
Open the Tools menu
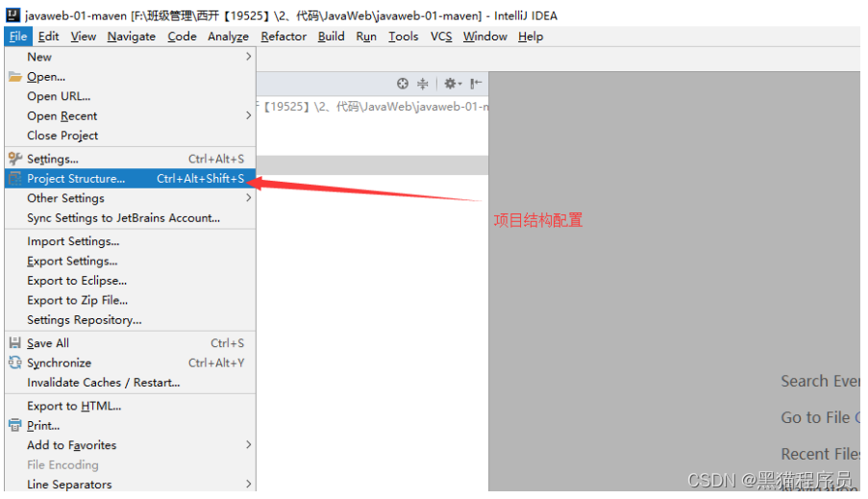click(403, 37)
